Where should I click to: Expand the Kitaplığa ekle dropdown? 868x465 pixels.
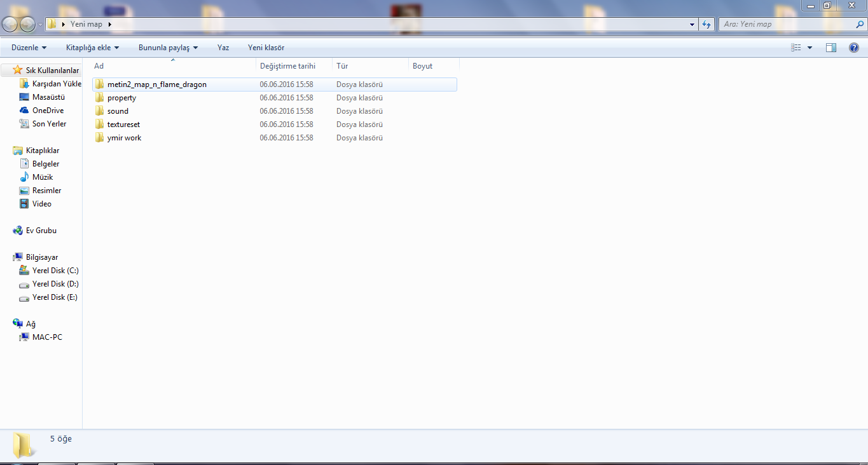(x=93, y=48)
